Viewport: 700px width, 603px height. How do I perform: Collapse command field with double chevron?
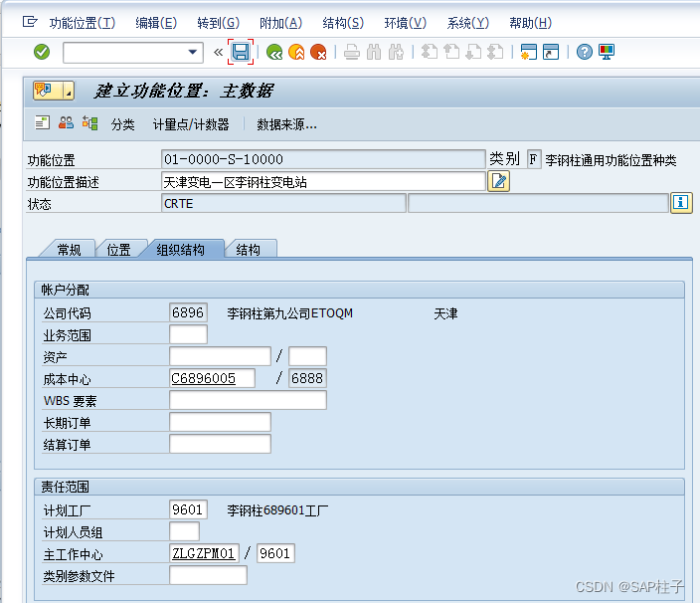coord(218,53)
